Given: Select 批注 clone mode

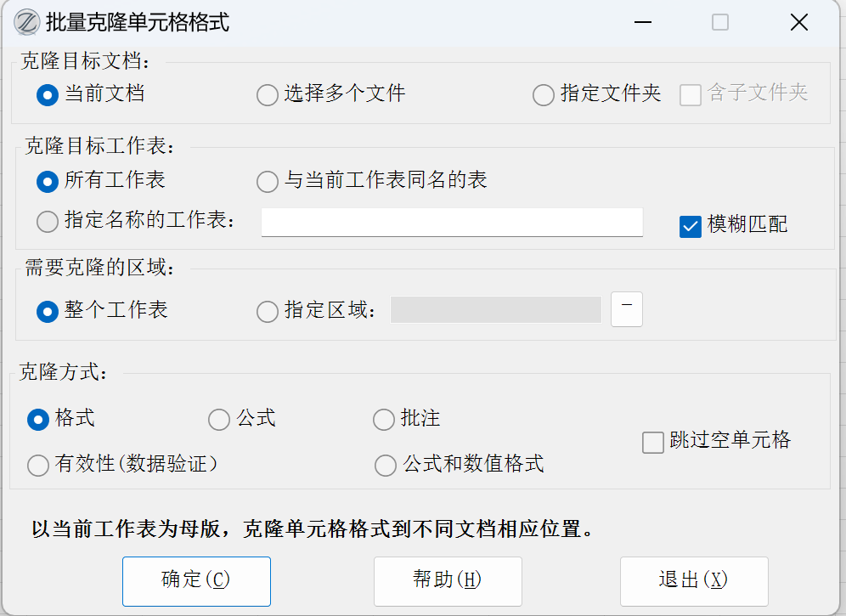Looking at the screenshot, I should [x=384, y=419].
